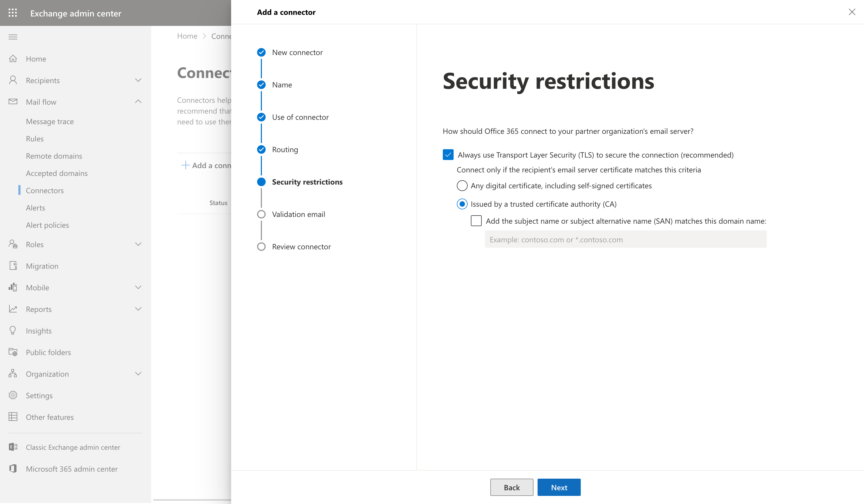Open the Insights section
Image resolution: width=864 pixels, height=504 pixels.
click(x=39, y=330)
